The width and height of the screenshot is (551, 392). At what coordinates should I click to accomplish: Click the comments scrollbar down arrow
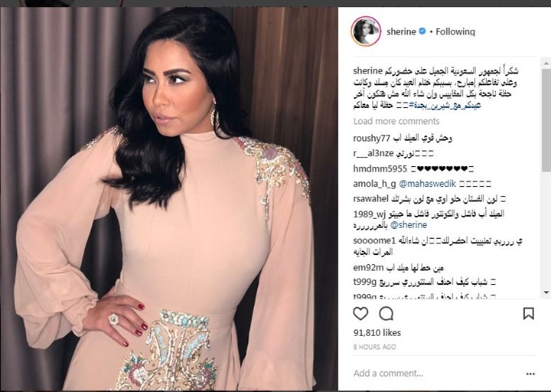coord(546,292)
